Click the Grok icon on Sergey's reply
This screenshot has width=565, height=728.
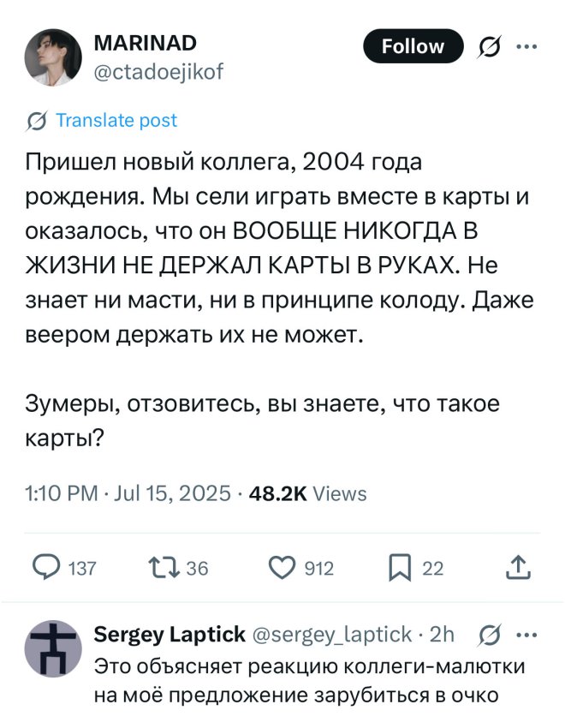coord(491,635)
